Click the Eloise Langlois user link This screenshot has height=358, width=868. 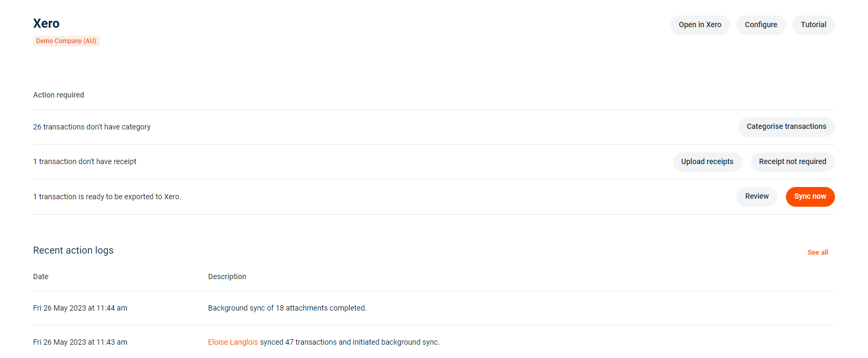click(233, 341)
